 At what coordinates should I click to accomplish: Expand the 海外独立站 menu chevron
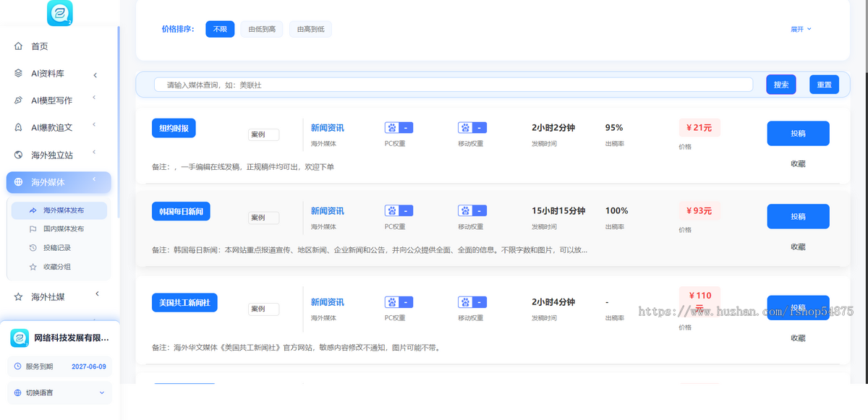coord(95,153)
